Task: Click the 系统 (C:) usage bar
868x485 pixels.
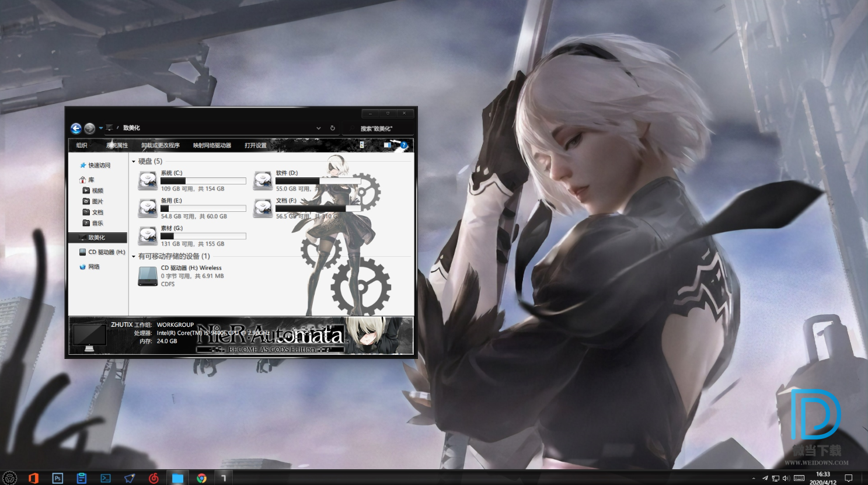Action: tap(203, 181)
